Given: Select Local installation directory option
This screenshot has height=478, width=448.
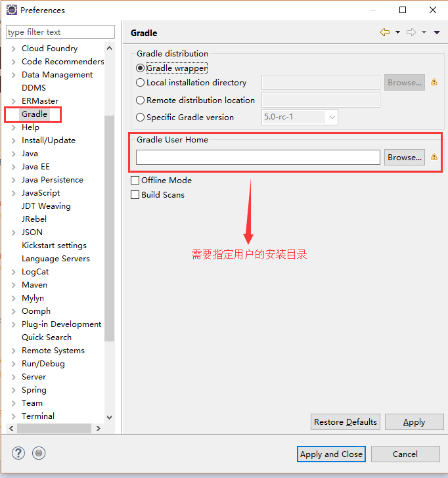Looking at the screenshot, I should pyautogui.click(x=140, y=82).
